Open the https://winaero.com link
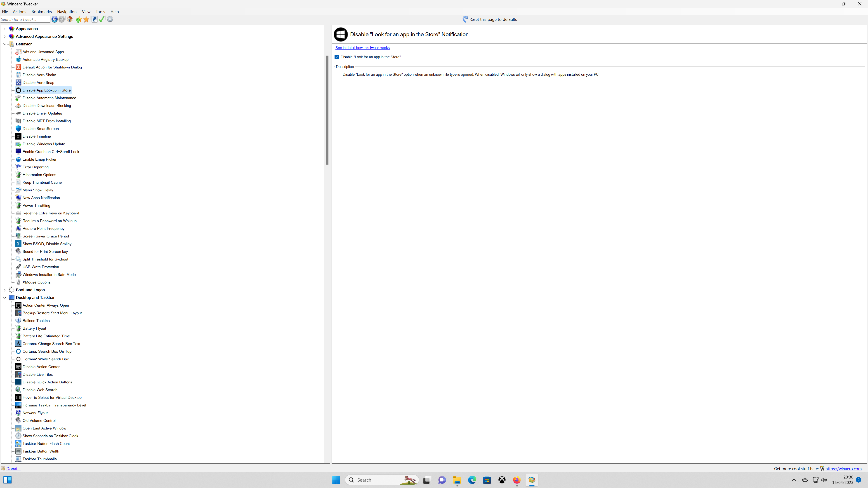868x488 pixels. (843, 469)
